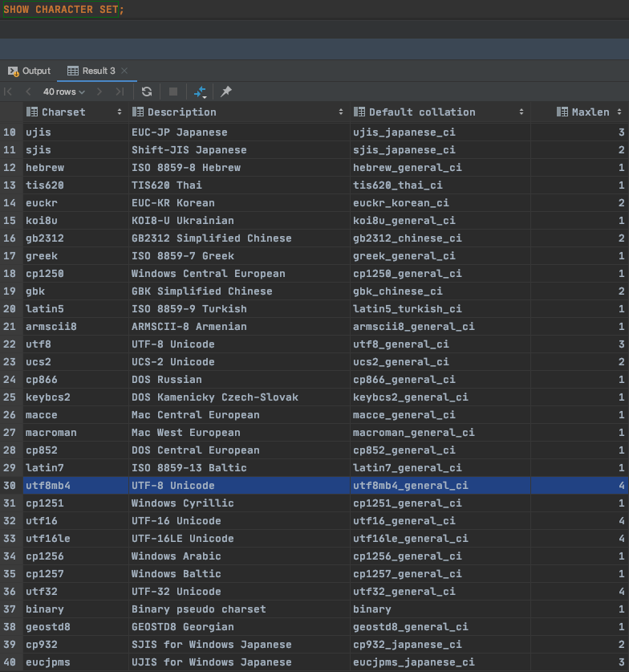The image size is (629, 672).
Task: Select the 'utf8mb4_general_ci' cell
Action: 440,486
